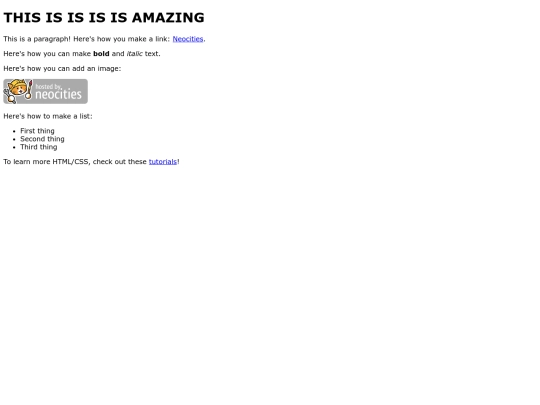Click the bullet before Second thing

(x=14, y=139)
